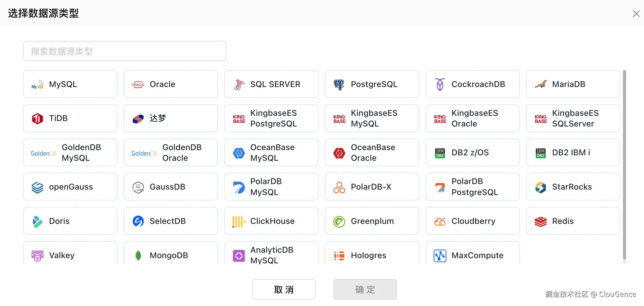644x306 pixels.
Task: Click the MariaDB seal icon
Action: coord(541,84)
